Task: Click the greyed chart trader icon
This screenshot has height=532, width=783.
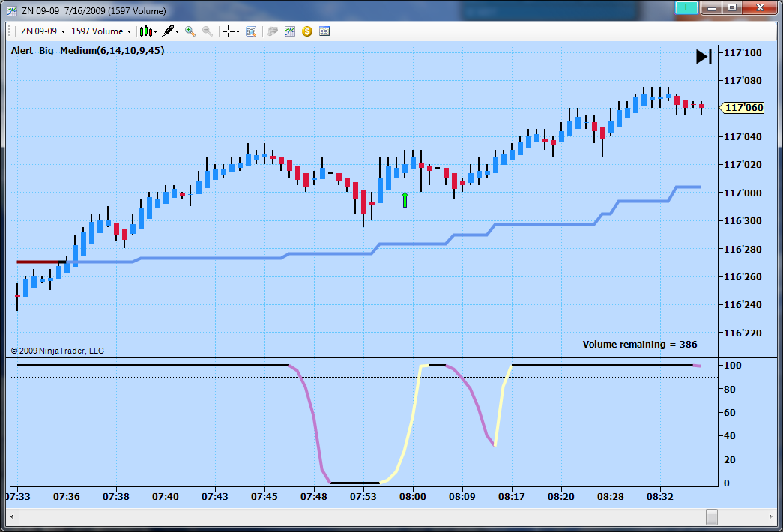Action: [273, 31]
